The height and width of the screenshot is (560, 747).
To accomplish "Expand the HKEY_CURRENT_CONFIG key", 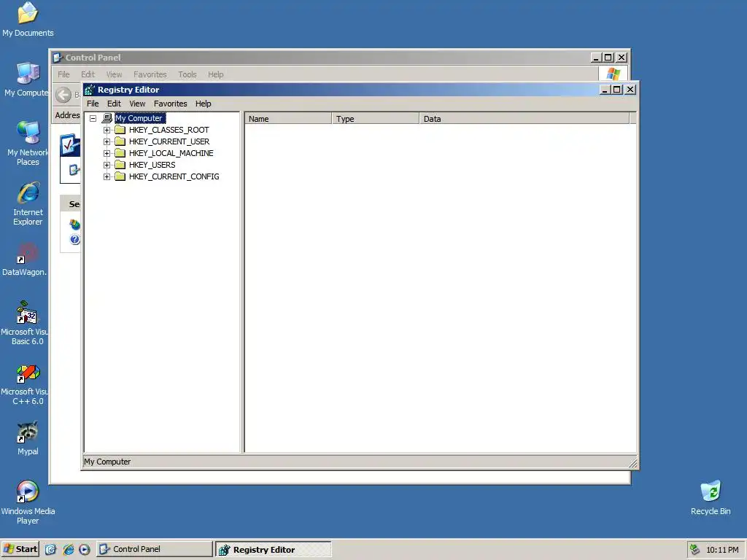I will [x=107, y=176].
